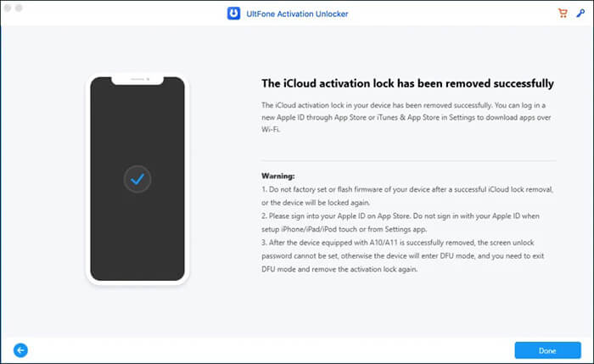Click the Warning: label
Viewport: 594px width, 364px height.
coord(278,176)
